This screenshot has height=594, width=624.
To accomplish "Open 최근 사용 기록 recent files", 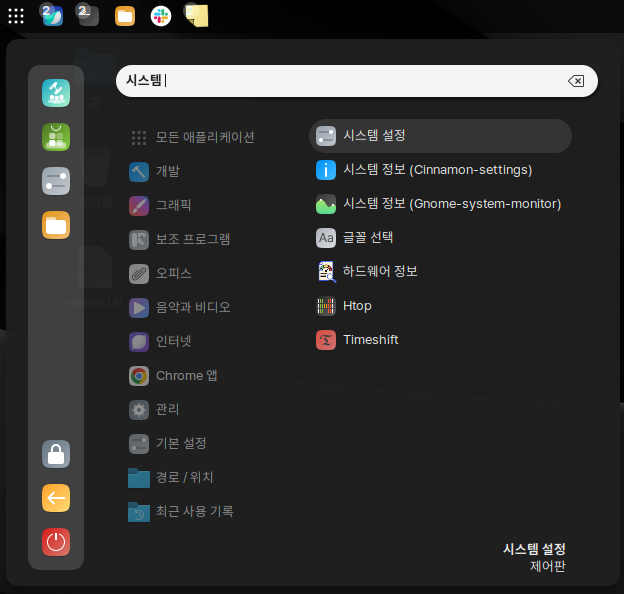I will [x=181, y=512].
